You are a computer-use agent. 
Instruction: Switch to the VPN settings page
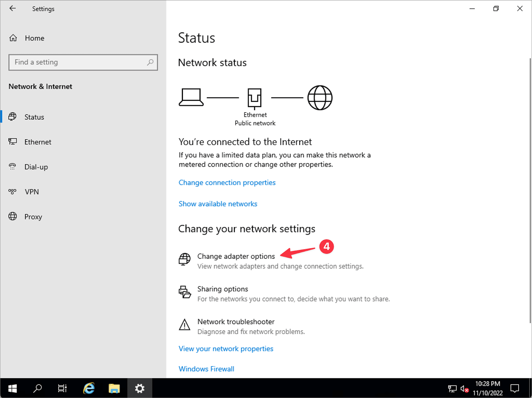click(32, 192)
